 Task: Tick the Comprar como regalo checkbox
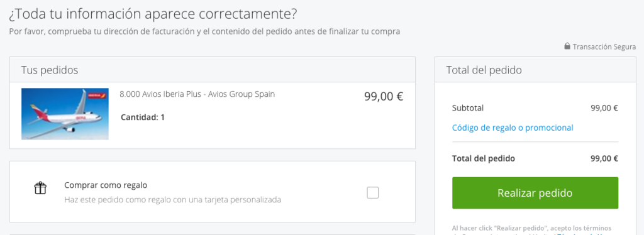[372, 192]
